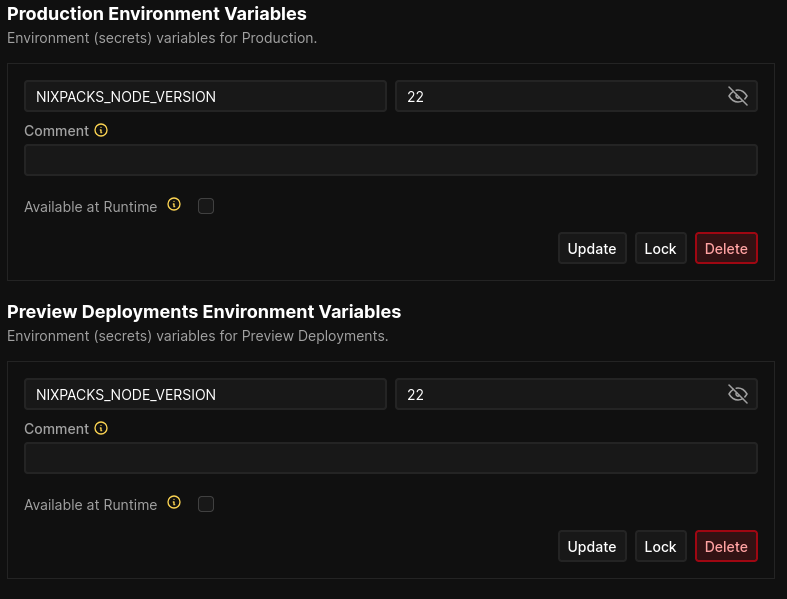Image resolution: width=787 pixels, height=599 pixels.
Task: Focus the Preview Deployments NIXPACKS_NODE_VERSION name field
Action: pos(205,394)
